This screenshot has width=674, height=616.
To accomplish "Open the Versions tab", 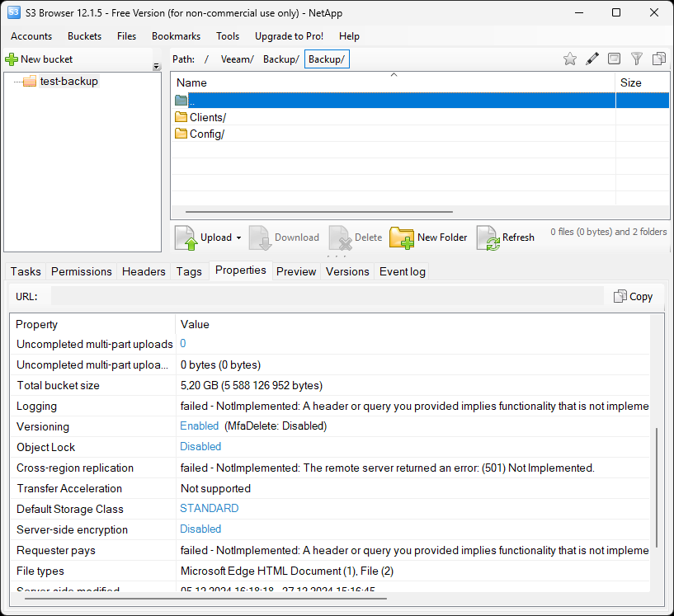I will (347, 271).
